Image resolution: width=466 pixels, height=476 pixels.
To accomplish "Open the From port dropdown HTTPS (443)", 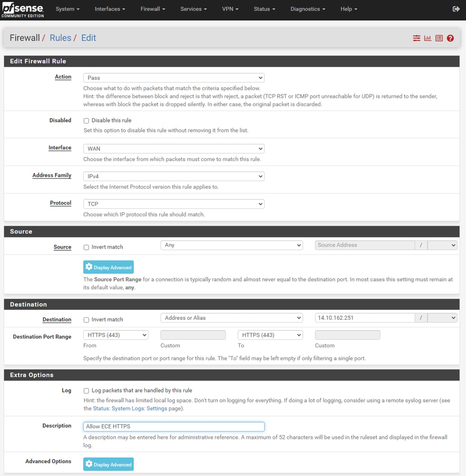I will [116, 335].
